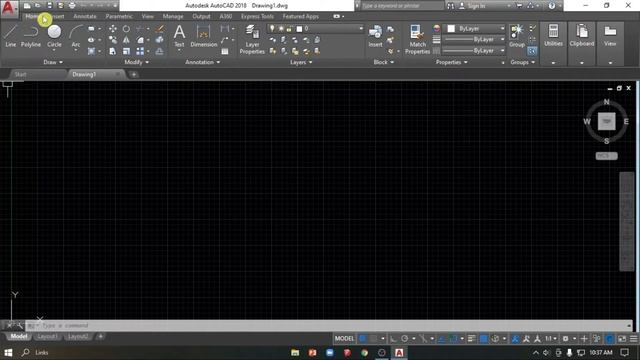Click the Table icon in Annotation panel
Image resolution: width=640 pixels, height=360 pixels.
[225, 51]
